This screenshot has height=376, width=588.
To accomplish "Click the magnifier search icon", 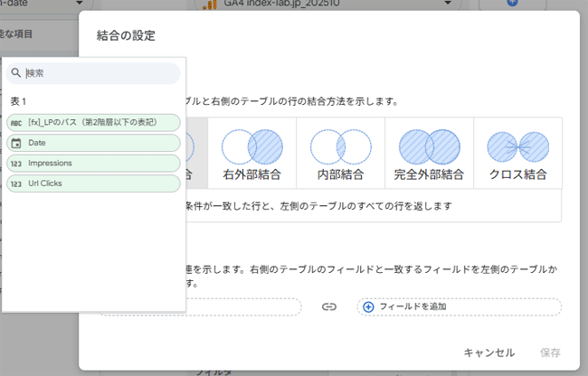I will click(x=15, y=72).
